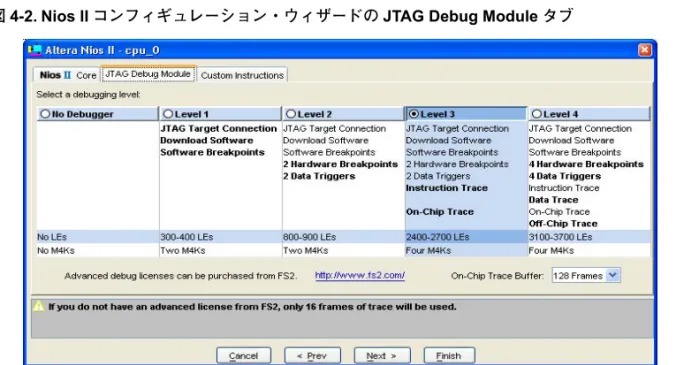Select the Level 3 debugging level

pos(414,114)
